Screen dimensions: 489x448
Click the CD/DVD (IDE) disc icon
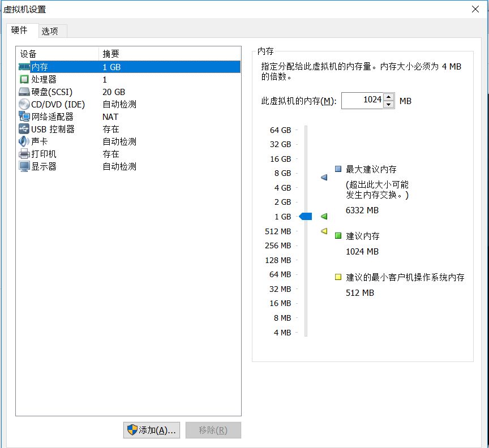click(x=24, y=104)
